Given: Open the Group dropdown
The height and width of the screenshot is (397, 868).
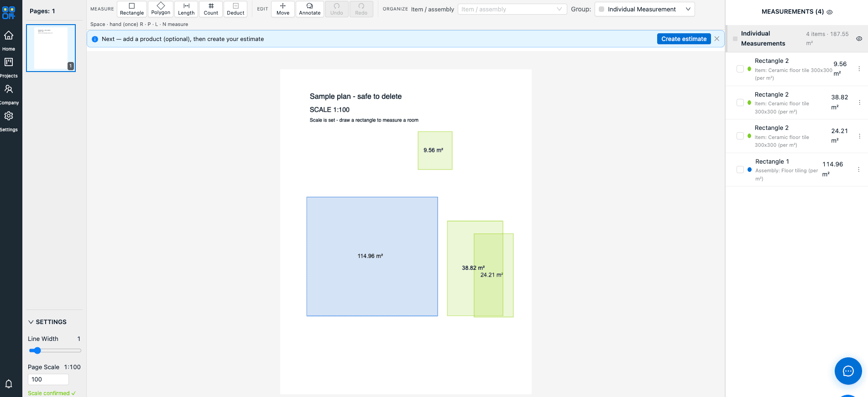Looking at the screenshot, I should click(x=644, y=9).
